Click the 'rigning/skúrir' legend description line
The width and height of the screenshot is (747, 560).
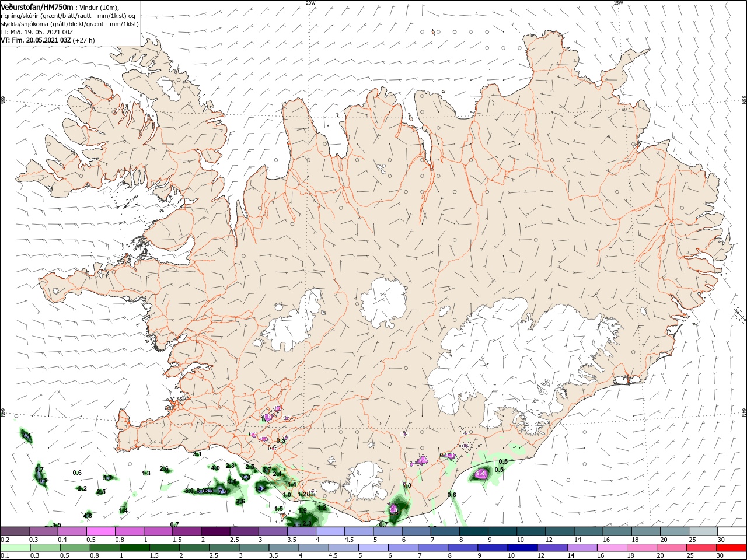click(68, 16)
